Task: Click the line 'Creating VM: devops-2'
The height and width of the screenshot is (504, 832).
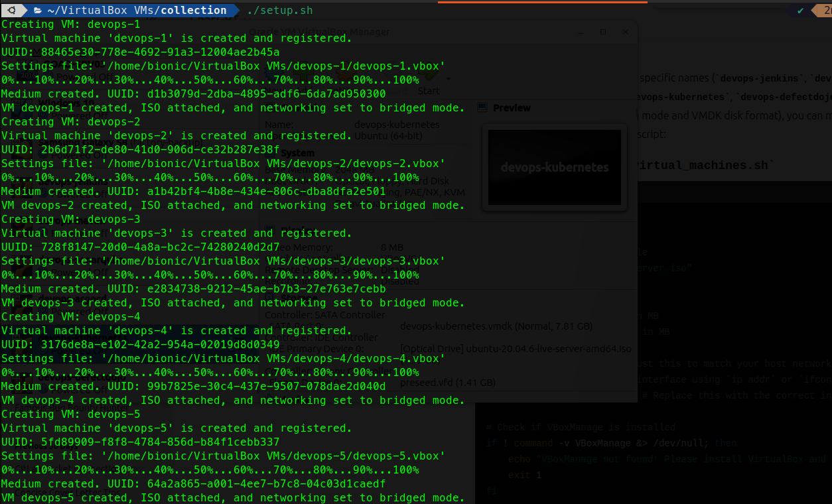Action: tap(71, 122)
